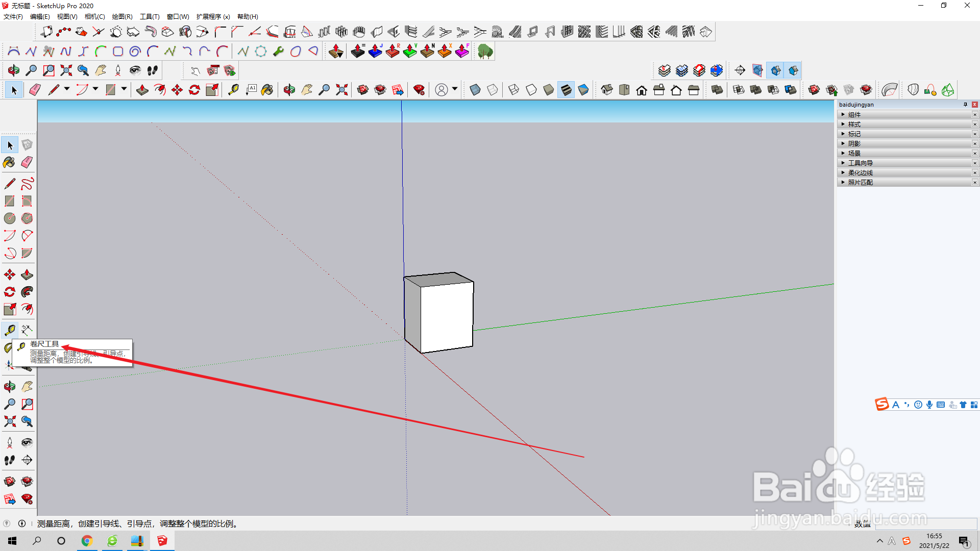The image size is (980, 551).
Task: Select the Make Component tool in left toolbar
Action: coord(27,145)
